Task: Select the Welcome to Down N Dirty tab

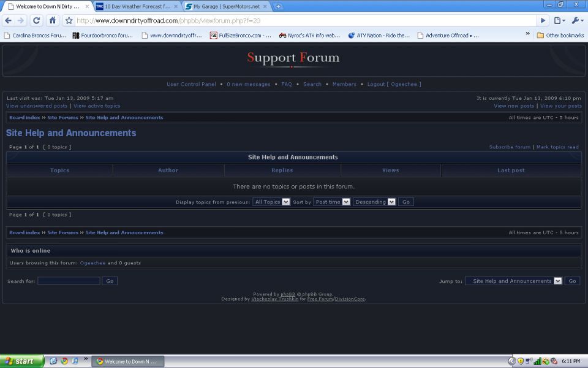Action: pyautogui.click(x=48, y=6)
